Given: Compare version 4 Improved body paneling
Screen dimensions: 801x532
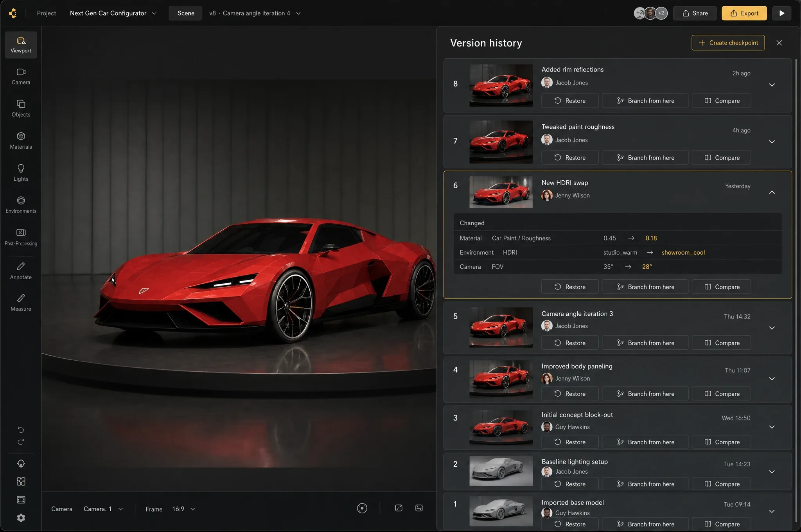Looking at the screenshot, I should coord(721,394).
